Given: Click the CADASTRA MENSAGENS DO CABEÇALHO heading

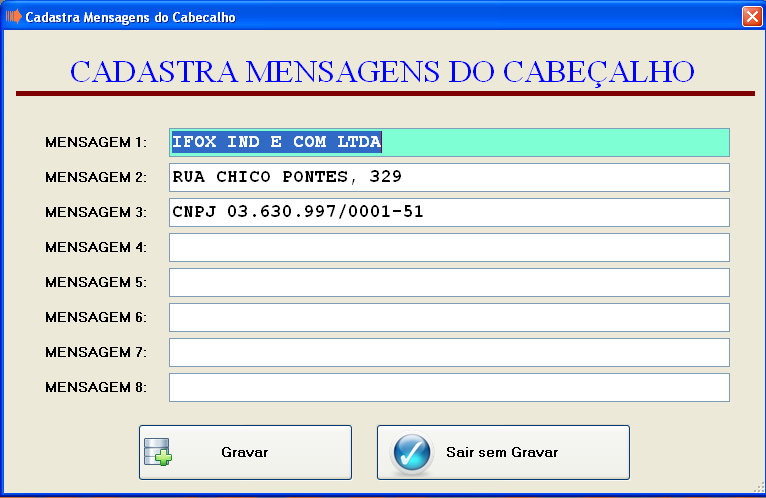Looking at the screenshot, I should pos(382,72).
